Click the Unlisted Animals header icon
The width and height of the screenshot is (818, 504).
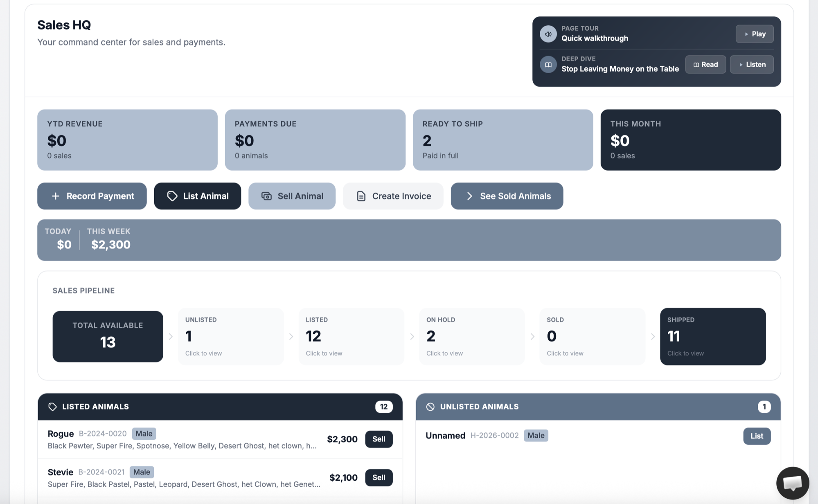pos(430,407)
